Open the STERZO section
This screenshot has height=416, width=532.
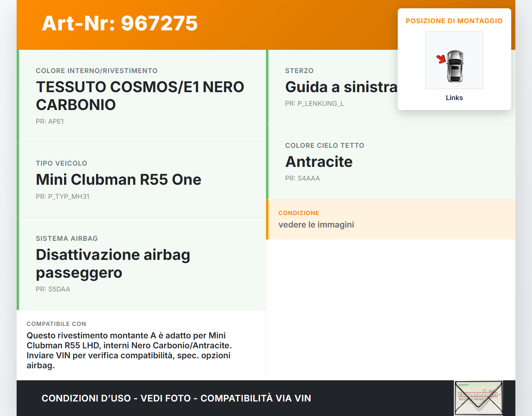click(x=299, y=71)
